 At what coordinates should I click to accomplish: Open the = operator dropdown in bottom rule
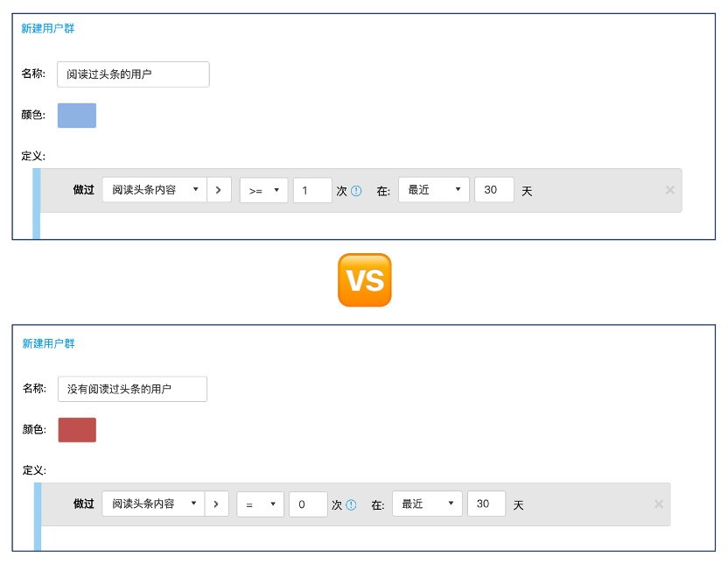260,504
